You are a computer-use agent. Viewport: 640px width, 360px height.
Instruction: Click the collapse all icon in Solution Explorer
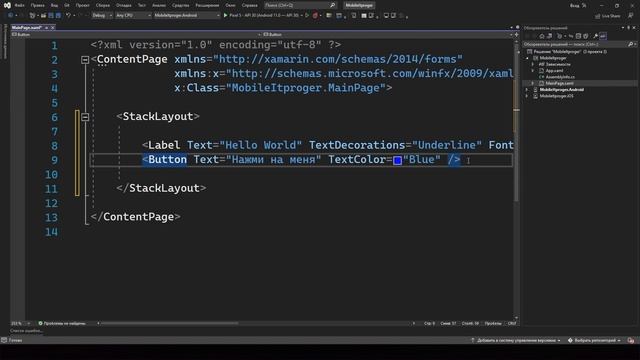pyautogui.click(x=578, y=36)
